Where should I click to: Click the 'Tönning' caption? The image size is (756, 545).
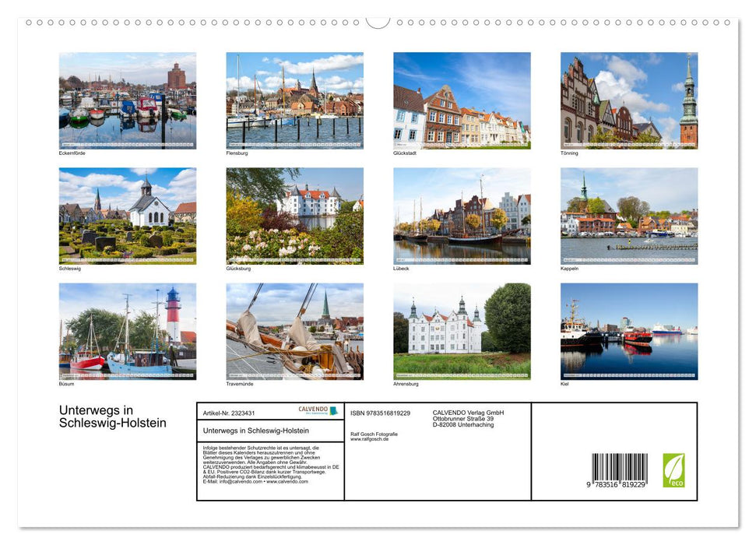tap(569, 153)
